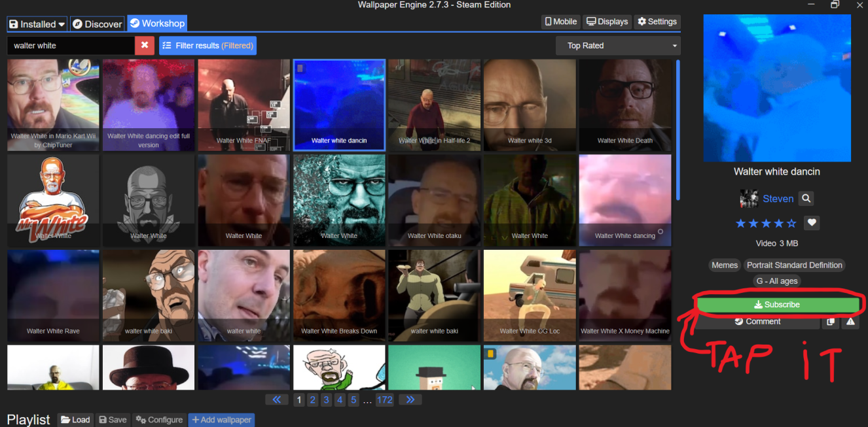
Task: Select Walter White dancing pink wallpaper
Action: [x=625, y=200]
